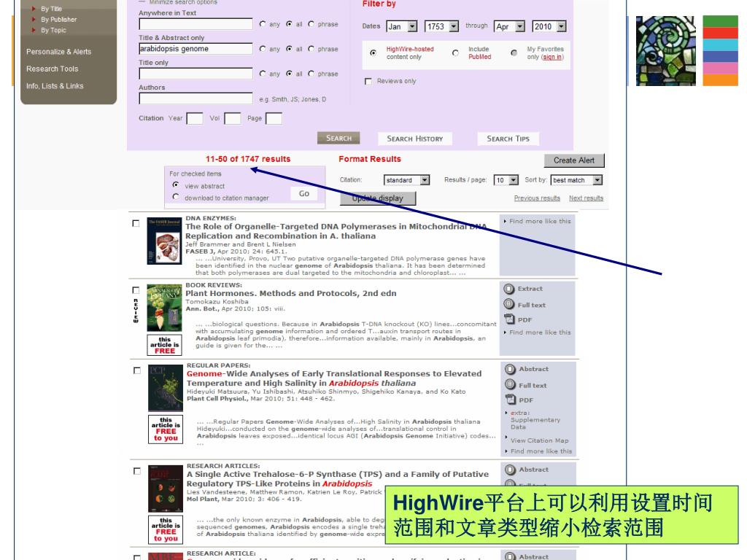Click 'FREE to you' badge for Genome-Wide Analyses
Viewport: 747px width, 560px height.
click(x=166, y=429)
